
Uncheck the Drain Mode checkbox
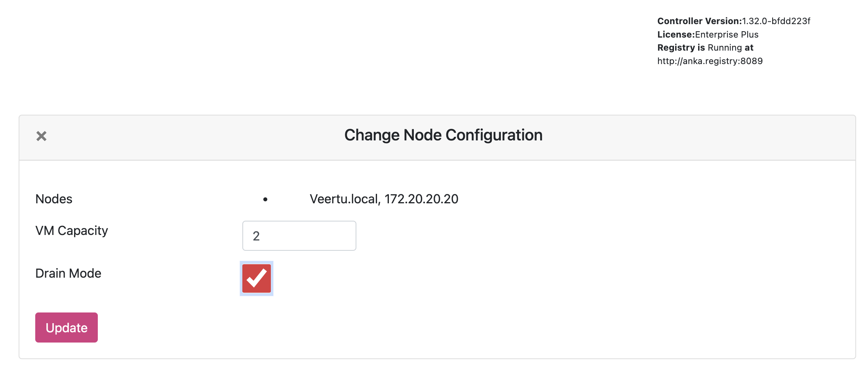click(257, 278)
